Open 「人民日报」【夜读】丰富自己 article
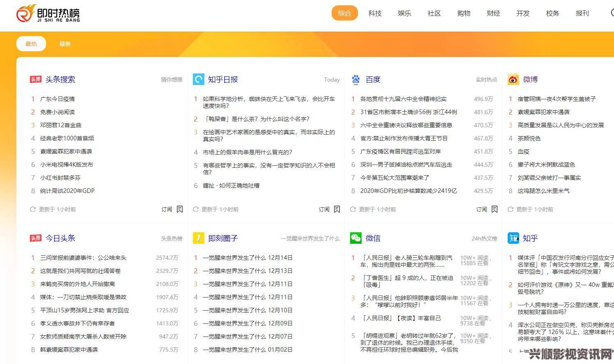Viewport: 614px width, 364px height. pos(401,318)
